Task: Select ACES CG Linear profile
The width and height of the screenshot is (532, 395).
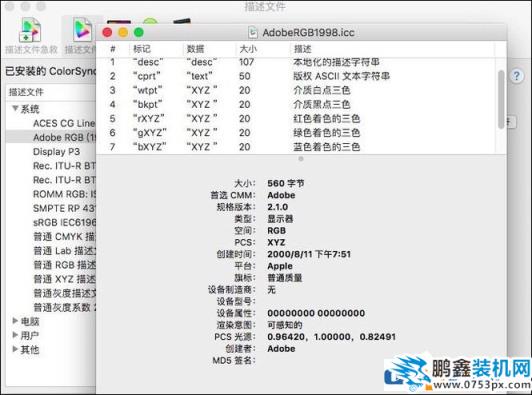Action: [64, 123]
